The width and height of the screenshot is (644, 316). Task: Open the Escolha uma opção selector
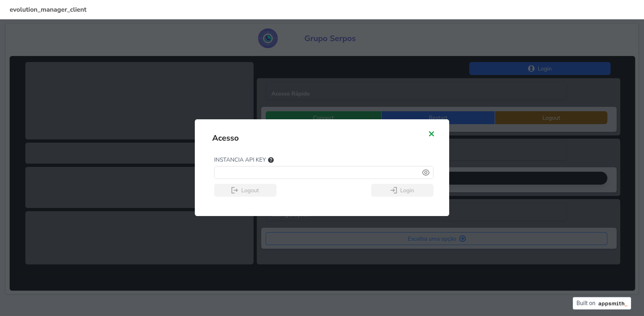[x=436, y=239]
